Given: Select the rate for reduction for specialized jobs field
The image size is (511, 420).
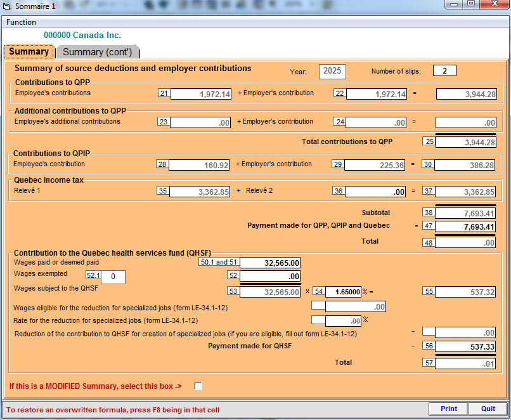Looking at the screenshot, I should pos(343,321).
